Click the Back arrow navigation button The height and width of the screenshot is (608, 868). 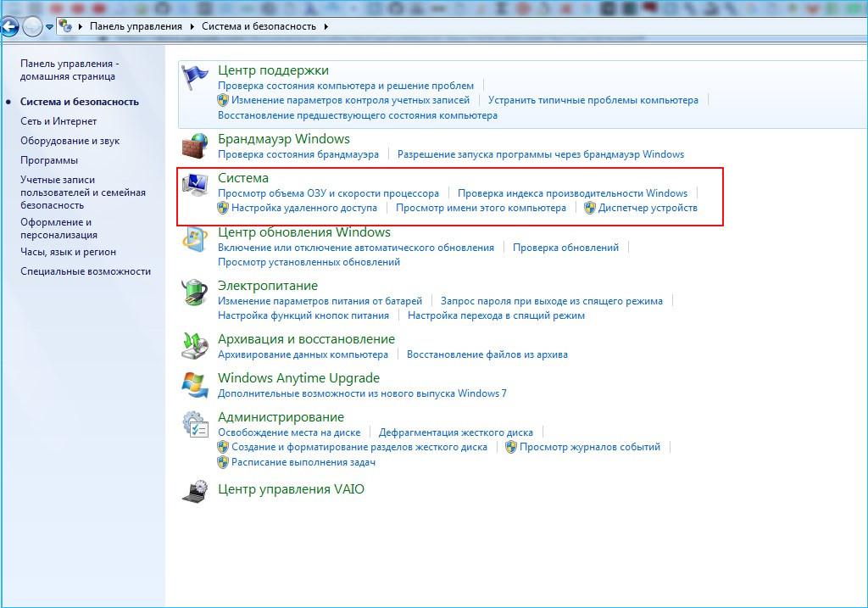click(x=9, y=26)
